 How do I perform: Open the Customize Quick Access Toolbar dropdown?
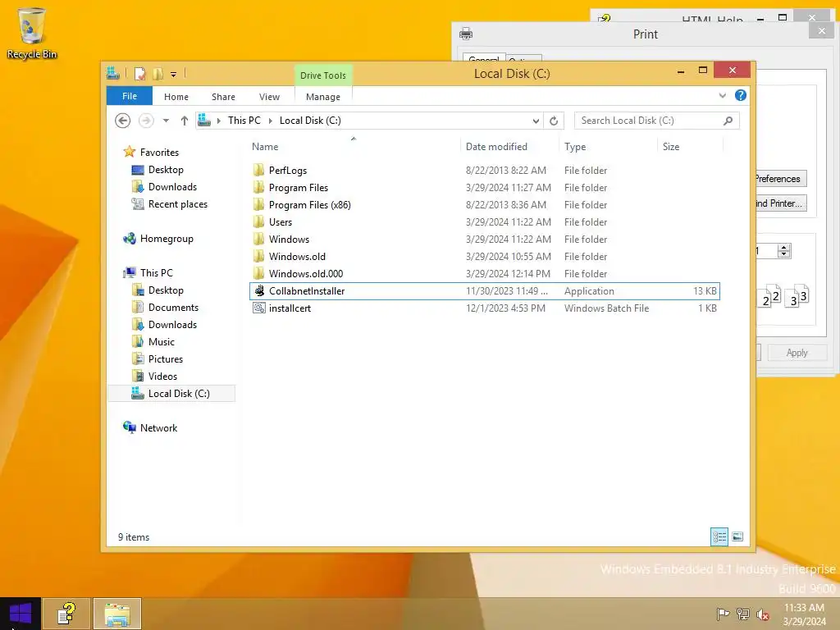tap(174, 75)
